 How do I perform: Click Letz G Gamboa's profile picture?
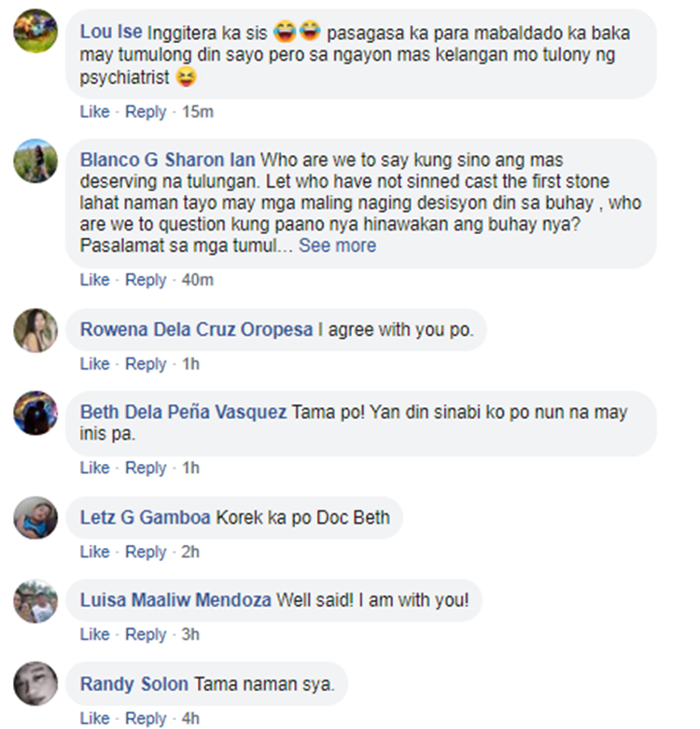click(x=35, y=518)
